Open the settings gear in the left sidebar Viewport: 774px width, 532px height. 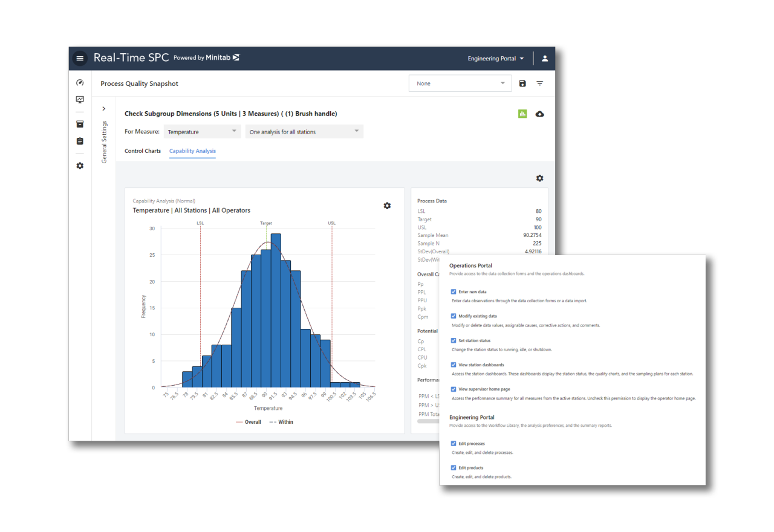(80, 165)
